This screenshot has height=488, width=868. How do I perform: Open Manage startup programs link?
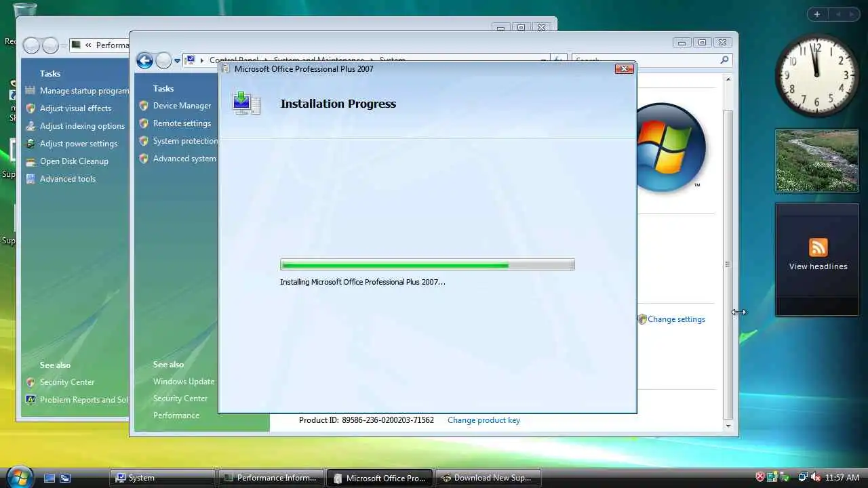click(84, 91)
